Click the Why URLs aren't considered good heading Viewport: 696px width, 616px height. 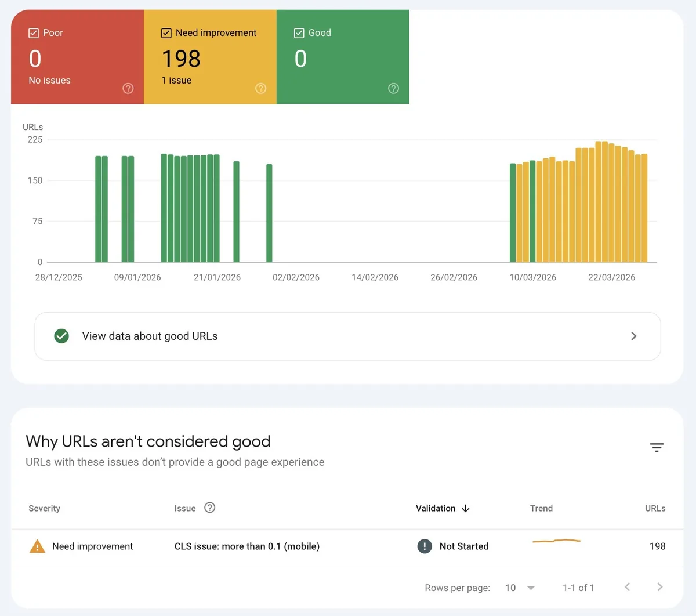coord(148,441)
